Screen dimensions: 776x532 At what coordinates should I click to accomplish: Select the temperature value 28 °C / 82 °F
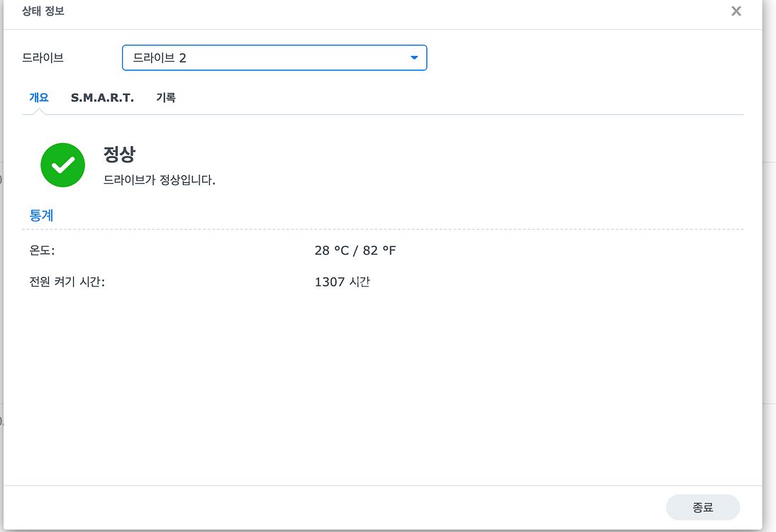click(x=355, y=250)
